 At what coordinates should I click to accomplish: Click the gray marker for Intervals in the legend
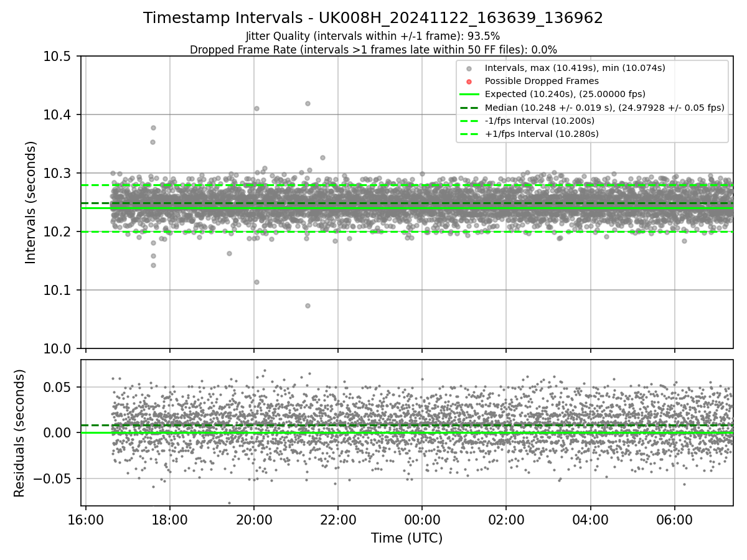click(469, 68)
